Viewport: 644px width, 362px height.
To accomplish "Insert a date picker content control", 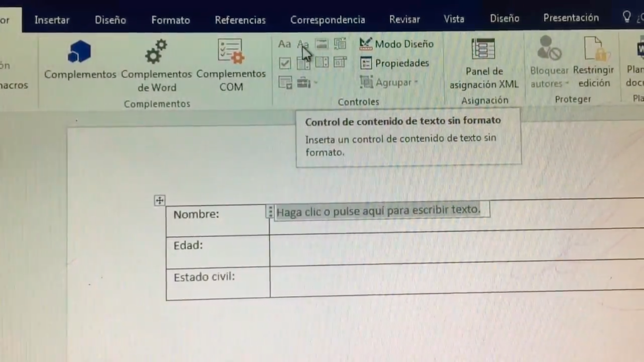I will tap(340, 62).
